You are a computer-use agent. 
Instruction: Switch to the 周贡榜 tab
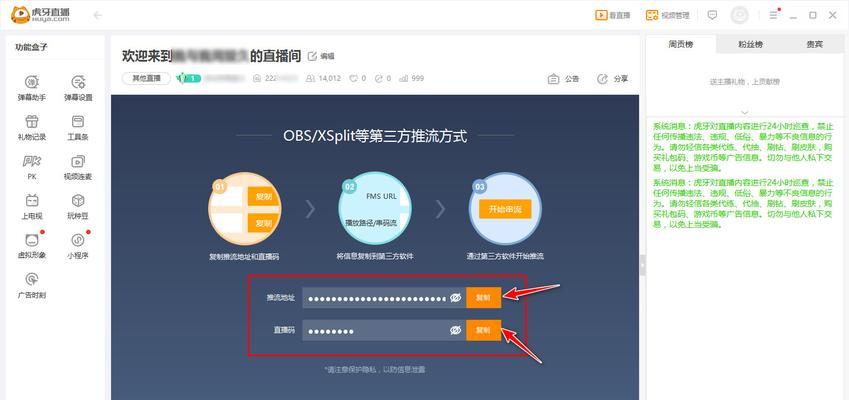point(681,44)
